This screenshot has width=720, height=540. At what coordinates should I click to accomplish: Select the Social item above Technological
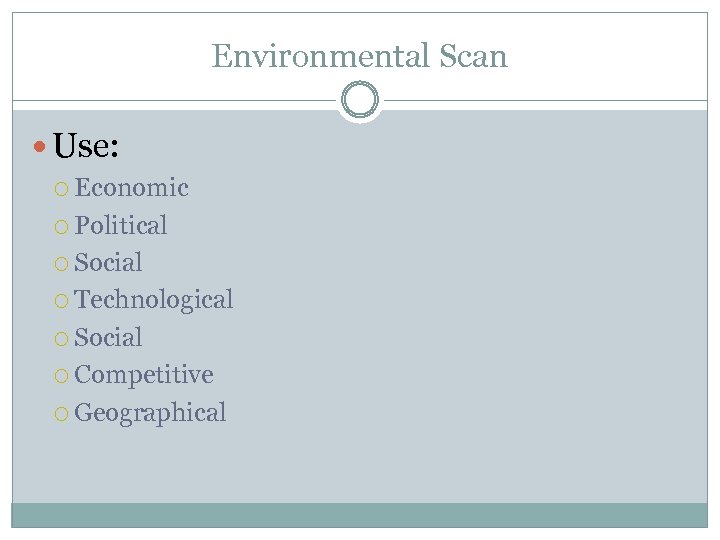(x=108, y=262)
